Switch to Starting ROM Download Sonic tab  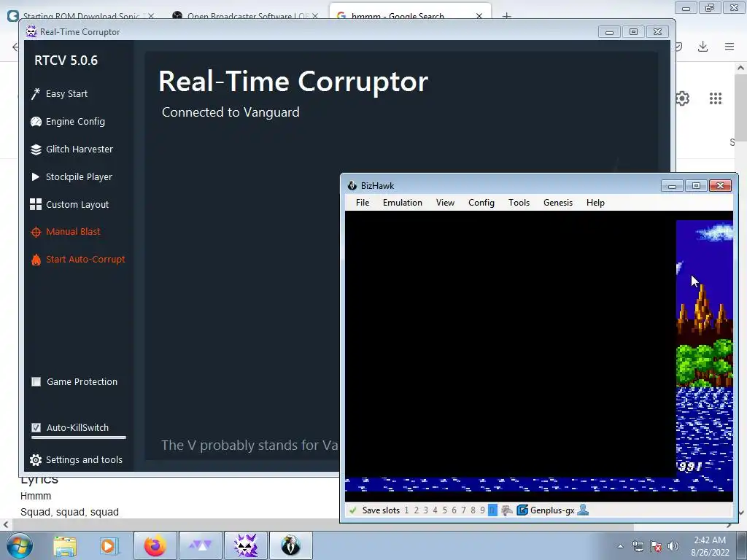coord(81,15)
